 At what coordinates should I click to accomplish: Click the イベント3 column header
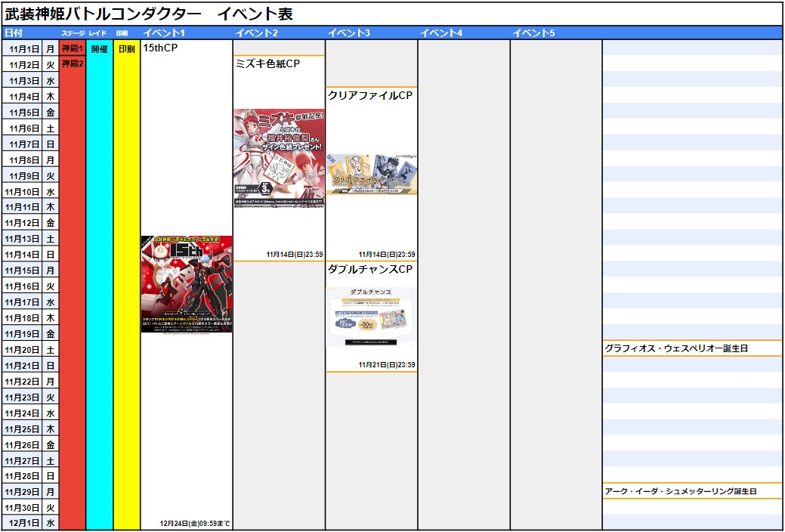(348, 32)
